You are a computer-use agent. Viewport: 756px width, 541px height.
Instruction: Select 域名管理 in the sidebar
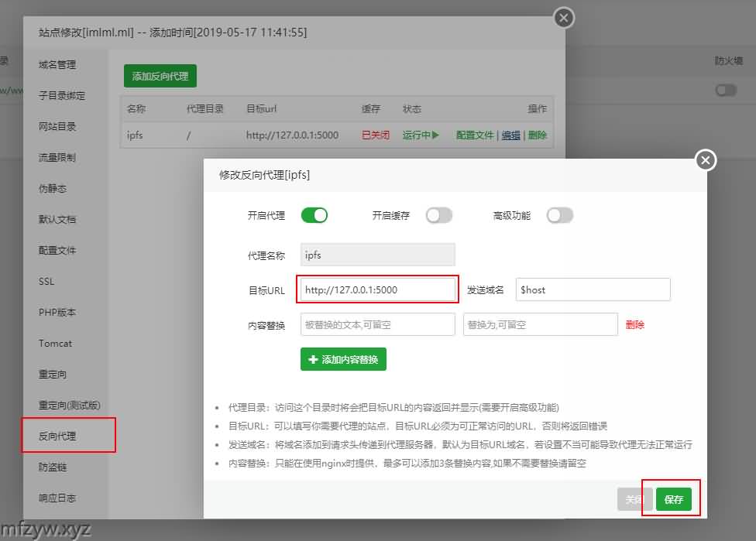pyautogui.click(x=57, y=65)
